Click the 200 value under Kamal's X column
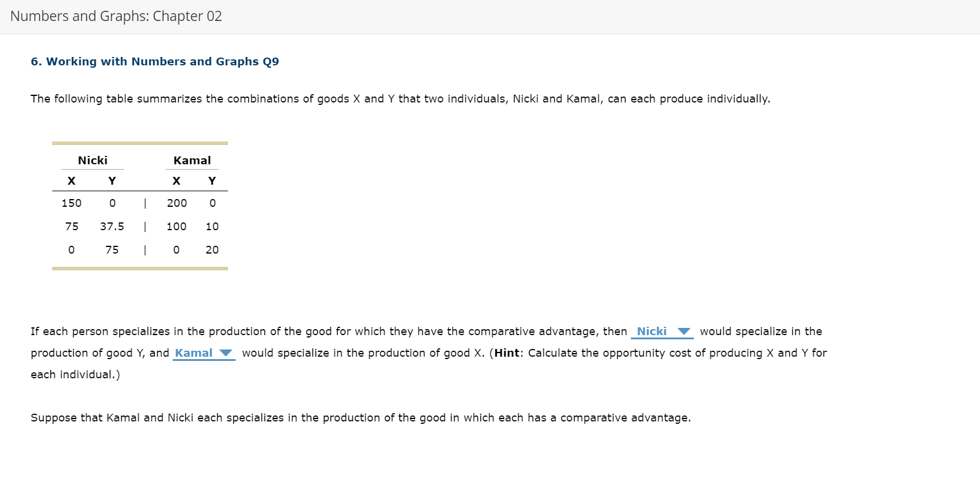The height and width of the screenshot is (488, 980). pyautogui.click(x=176, y=203)
